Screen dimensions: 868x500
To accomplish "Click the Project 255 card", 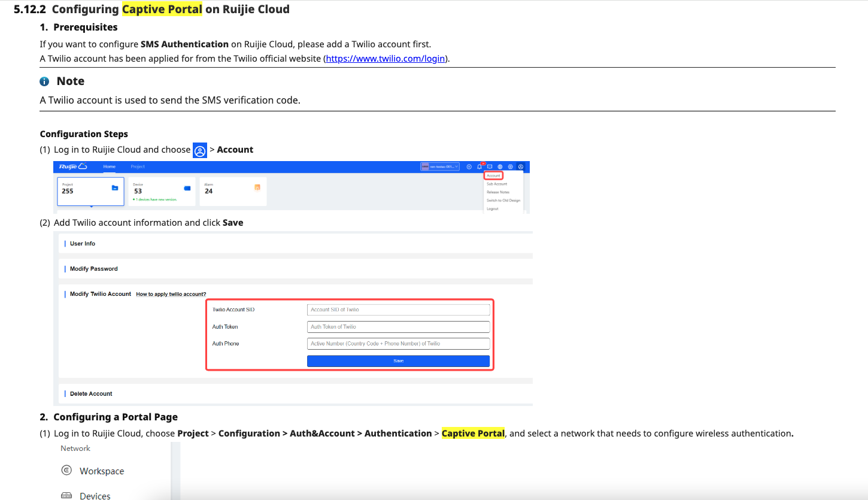I will [90, 192].
